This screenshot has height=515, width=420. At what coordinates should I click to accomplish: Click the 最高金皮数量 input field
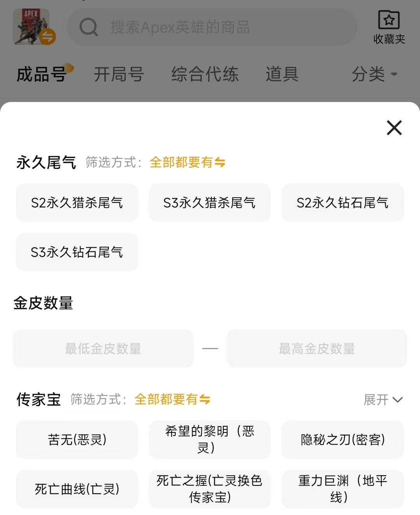pos(317,349)
